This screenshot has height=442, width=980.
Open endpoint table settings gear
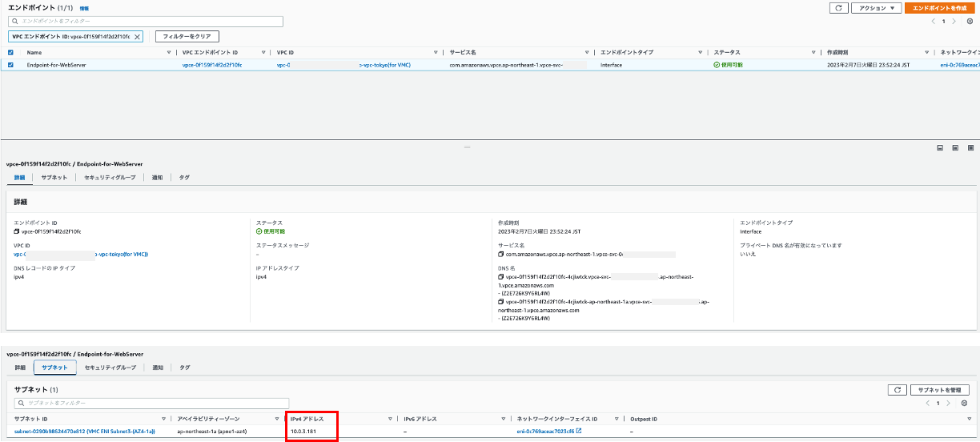(x=970, y=22)
